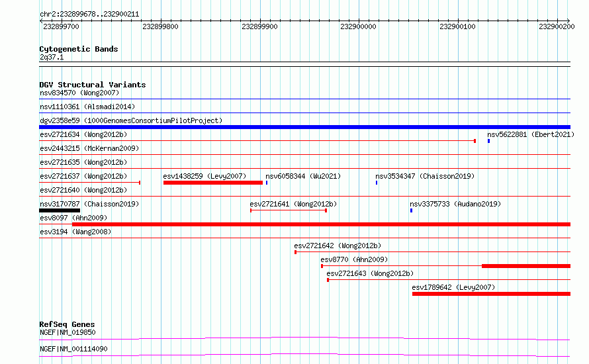Open esv3194 (Wang2008) variant label

75,232
